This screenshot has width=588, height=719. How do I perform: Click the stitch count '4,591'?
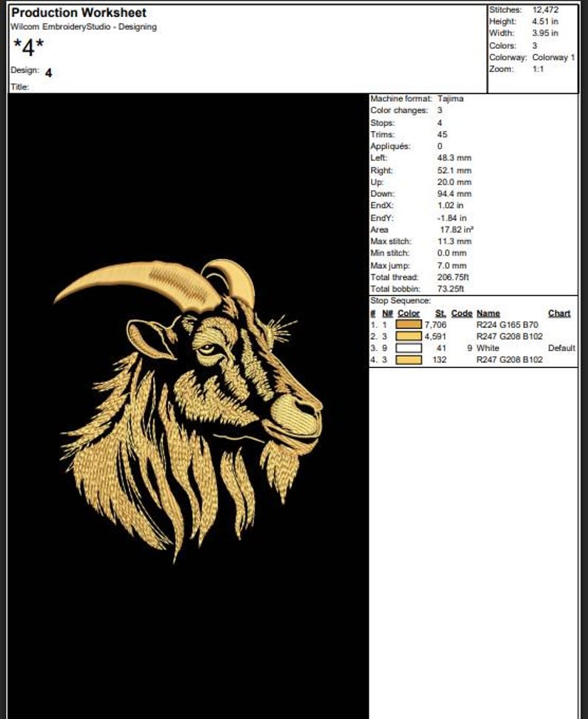coord(435,336)
